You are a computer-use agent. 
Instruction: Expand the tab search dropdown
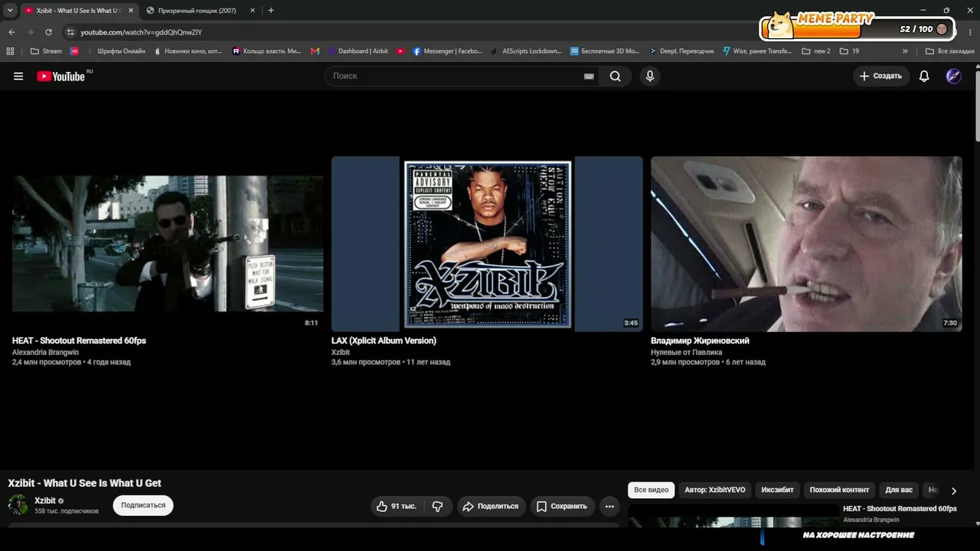(10, 11)
